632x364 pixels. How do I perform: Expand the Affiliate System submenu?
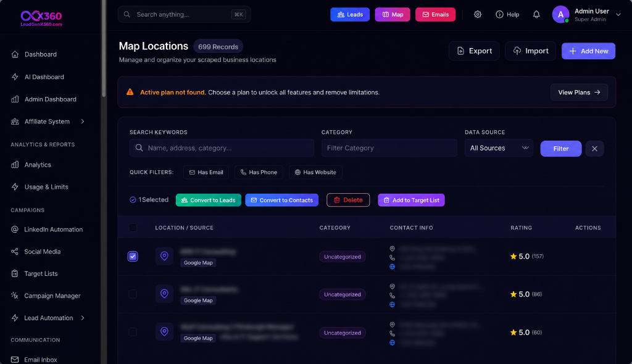(x=83, y=122)
